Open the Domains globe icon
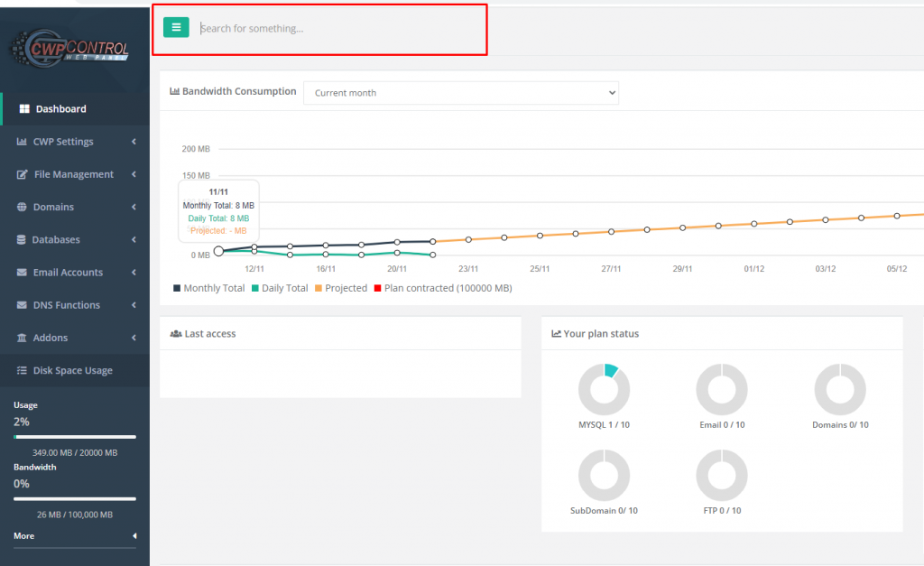The width and height of the screenshot is (924, 566). pyautogui.click(x=20, y=207)
